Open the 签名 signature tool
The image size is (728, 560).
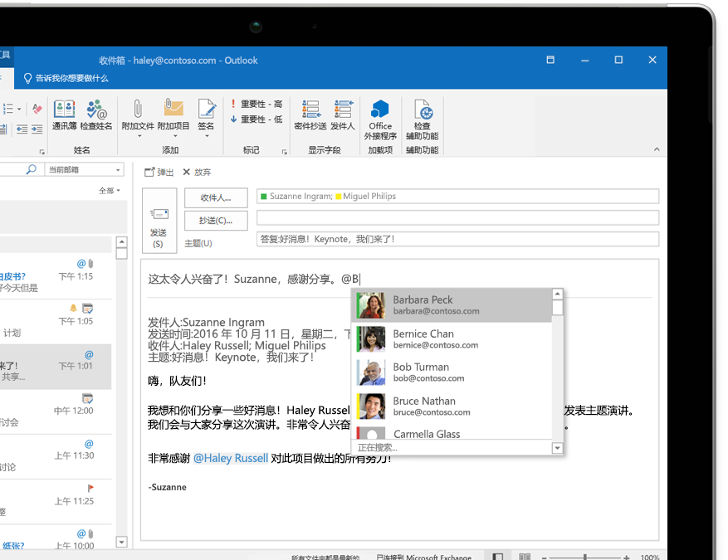point(206,115)
